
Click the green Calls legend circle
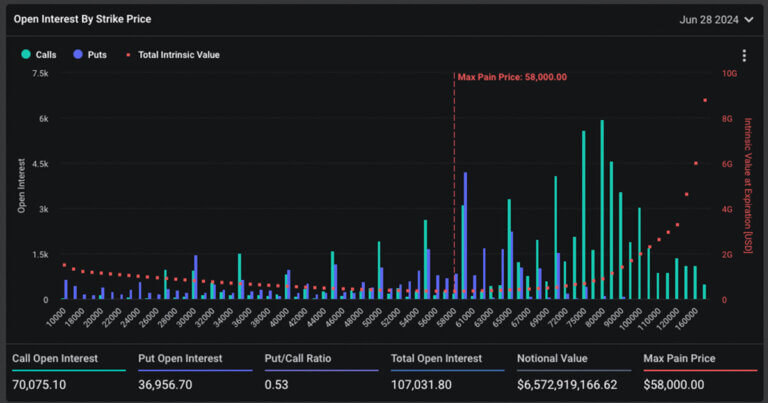[x=25, y=55]
